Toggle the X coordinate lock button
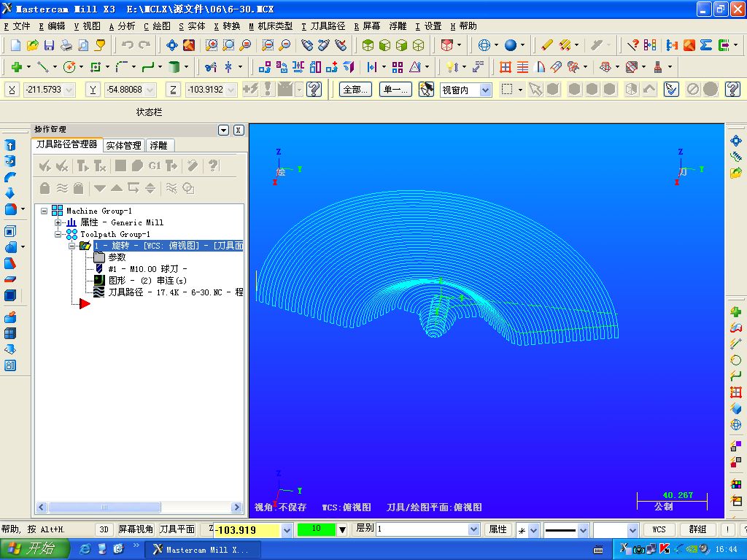Viewport: 747px width, 560px height. (x=12, y=90)
